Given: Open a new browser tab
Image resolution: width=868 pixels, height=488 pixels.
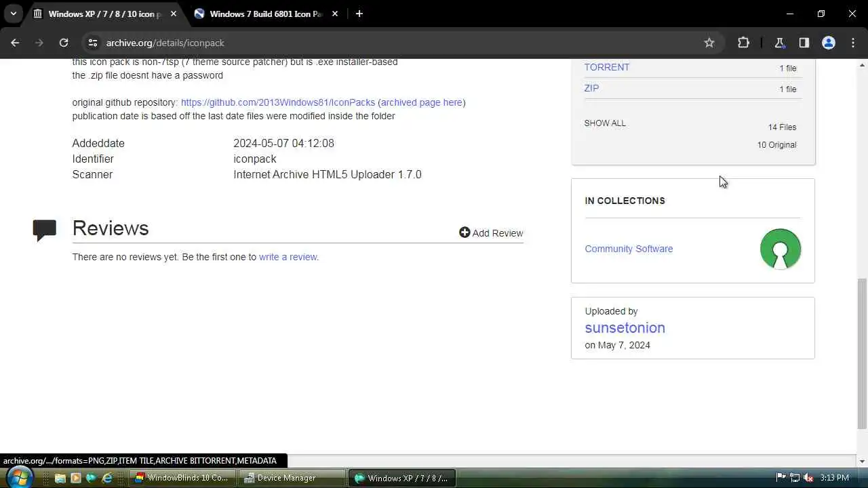Looking at the screenshot, I should (x=359, y=14).
